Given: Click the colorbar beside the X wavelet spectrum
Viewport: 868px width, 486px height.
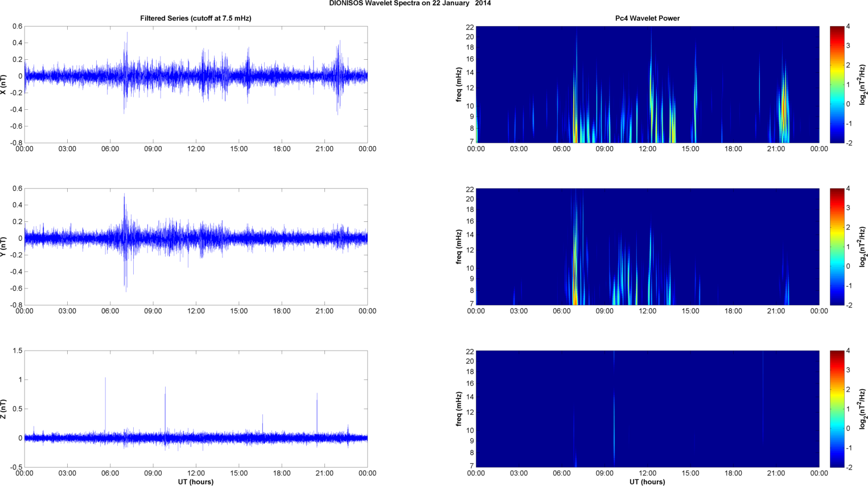Looking at the screenshot, I should pyautogui.click(x=837, y=84).
